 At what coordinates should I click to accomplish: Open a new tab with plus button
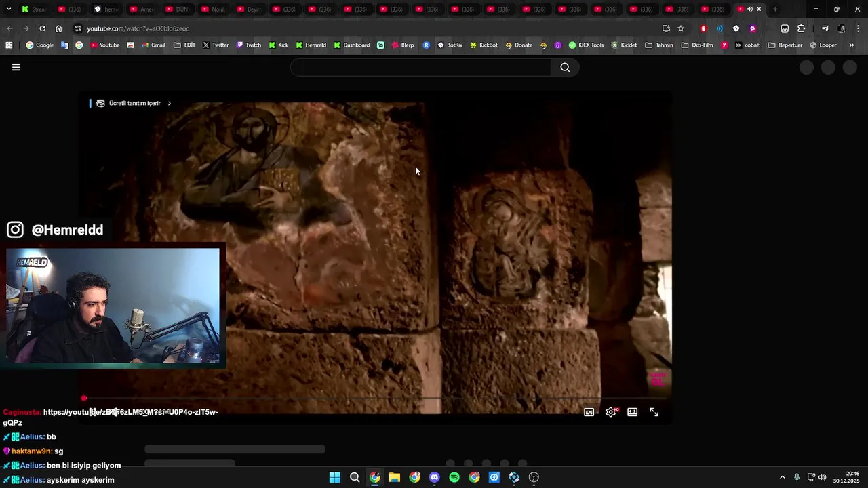(x=775, y=9)
